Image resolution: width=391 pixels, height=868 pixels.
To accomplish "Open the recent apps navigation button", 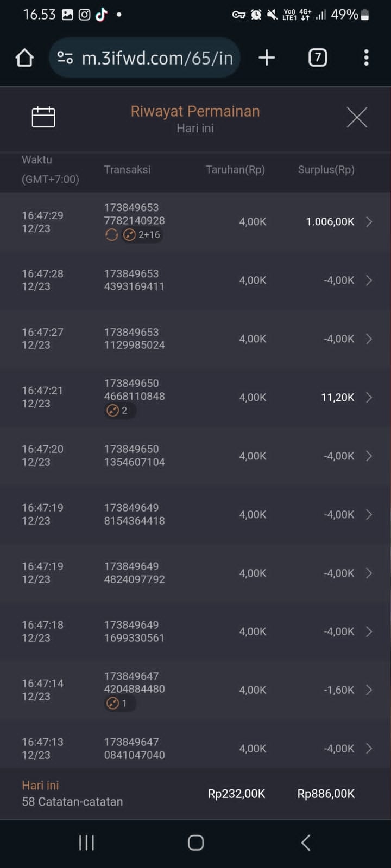I will 87,843.
